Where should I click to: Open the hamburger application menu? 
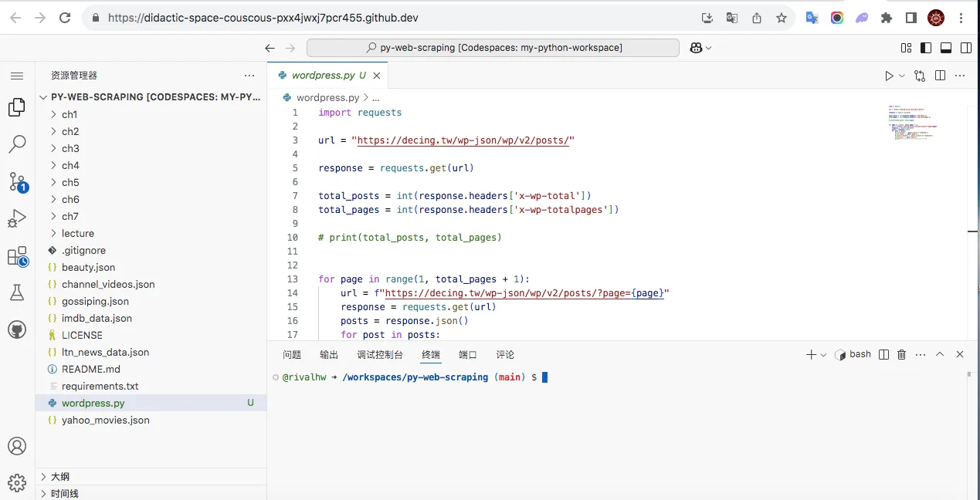17,76
